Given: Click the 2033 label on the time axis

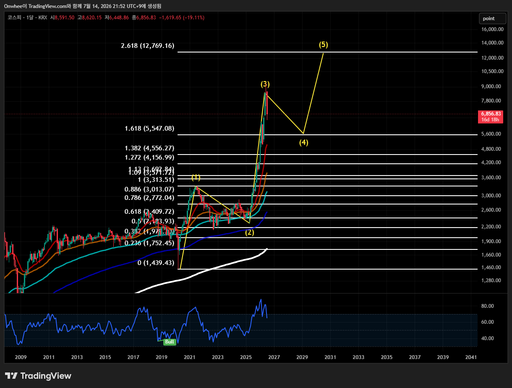Looking at the screenshot, I should tap(358, 357).
